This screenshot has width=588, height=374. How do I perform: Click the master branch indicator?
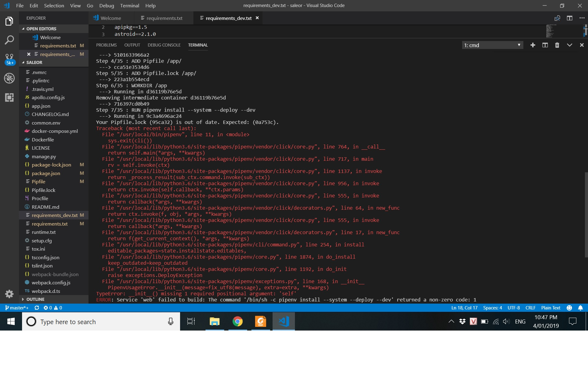click(17, 308)
